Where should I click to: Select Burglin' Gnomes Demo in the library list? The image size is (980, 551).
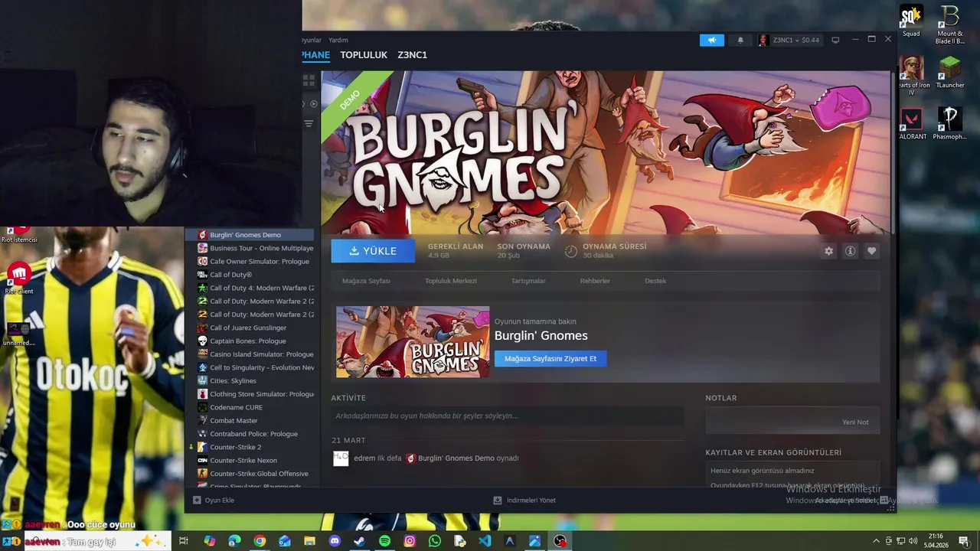(249, 235)
